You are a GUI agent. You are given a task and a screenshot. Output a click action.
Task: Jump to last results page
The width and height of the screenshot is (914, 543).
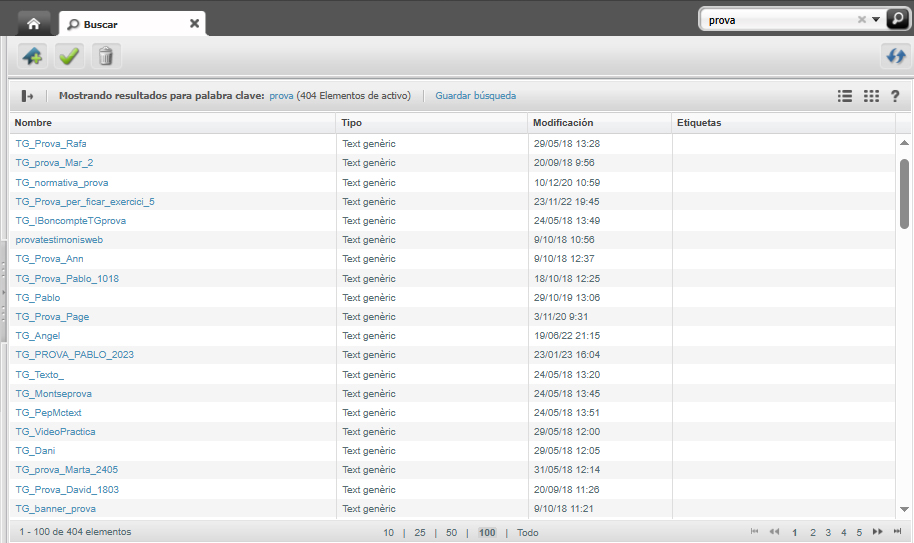(897, 532)
